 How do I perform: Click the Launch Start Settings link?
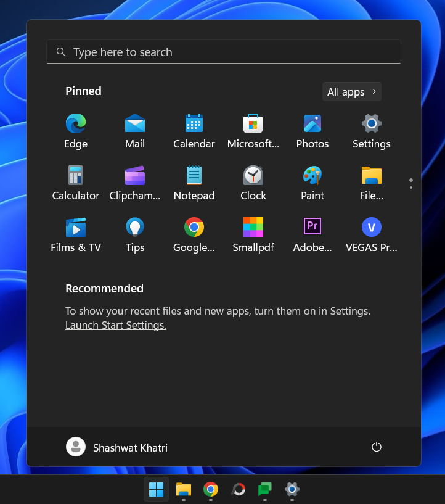point(116,325)
